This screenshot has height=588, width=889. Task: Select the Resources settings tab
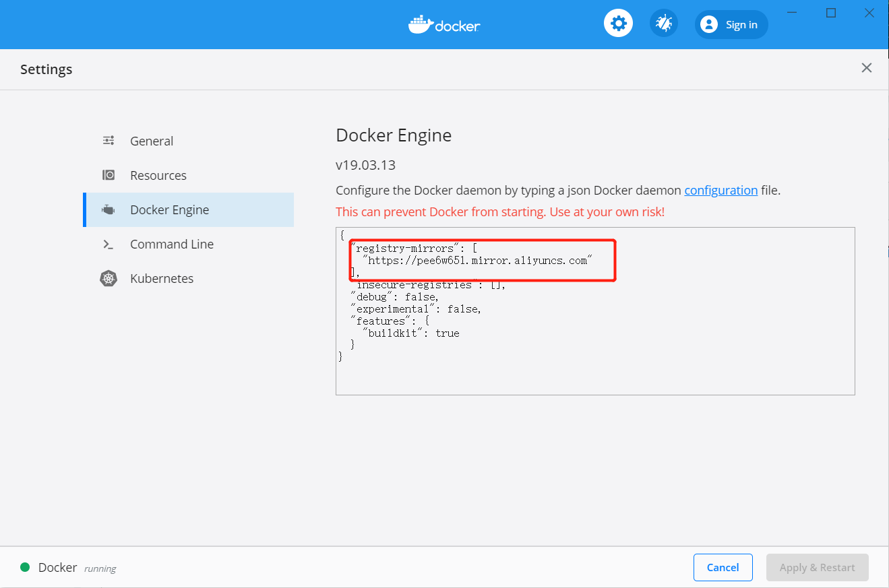(x=189, y=175)
